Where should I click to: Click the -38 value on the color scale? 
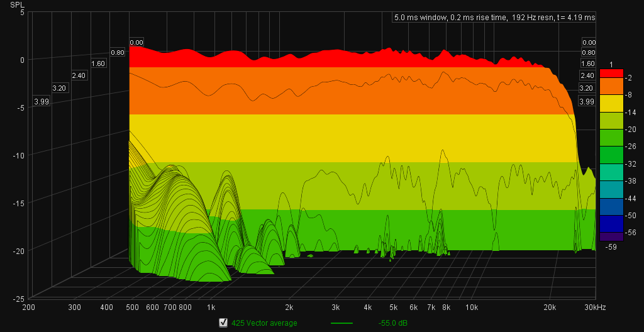click(x=631, y=181)
